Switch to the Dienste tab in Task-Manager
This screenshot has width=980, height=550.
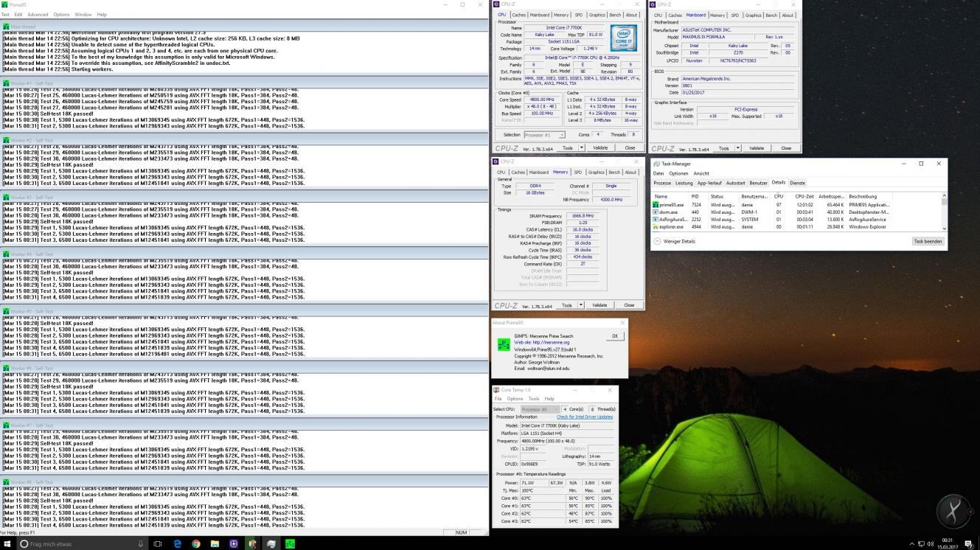(x=797, y=183)
